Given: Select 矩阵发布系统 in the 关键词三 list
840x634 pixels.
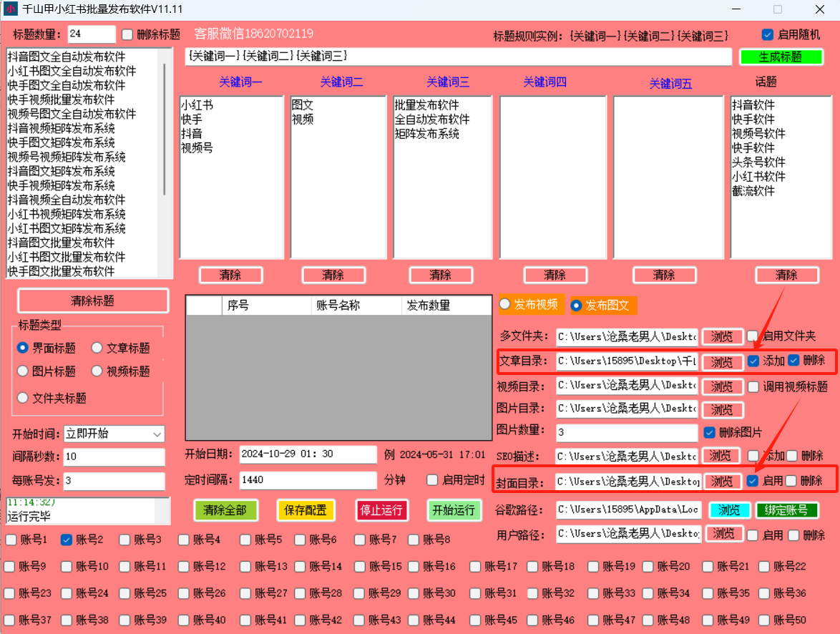Looking at the screenshot, I should 427,133.
